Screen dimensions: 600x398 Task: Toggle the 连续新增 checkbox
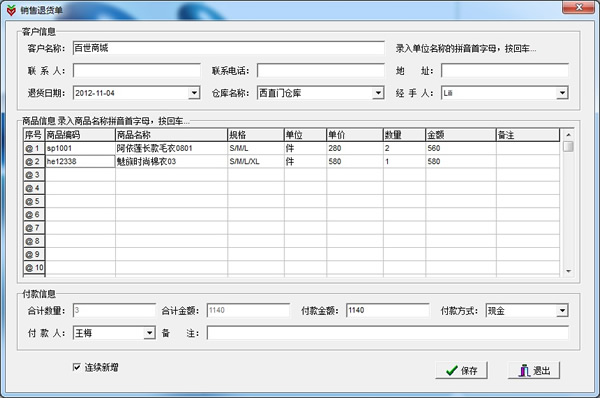point(77,367)
